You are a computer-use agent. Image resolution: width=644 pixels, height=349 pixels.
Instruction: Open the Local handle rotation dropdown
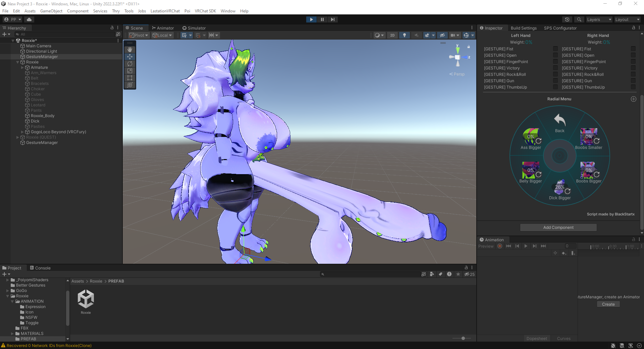click(x=162, y=35)
